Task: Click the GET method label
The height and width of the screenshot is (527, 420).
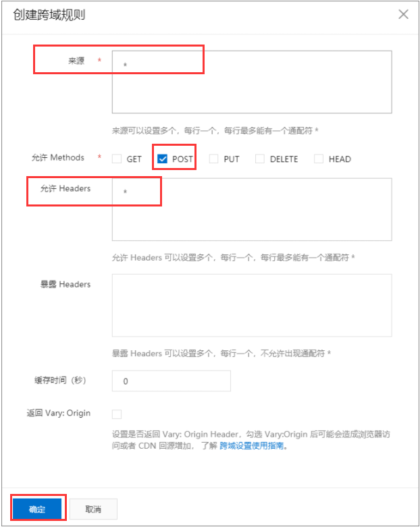Action: (134, 159)
